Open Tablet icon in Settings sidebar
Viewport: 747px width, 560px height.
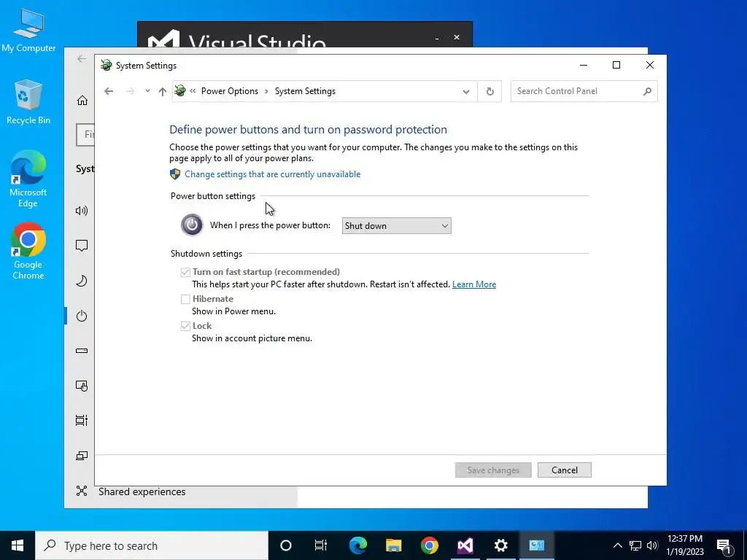82,386
